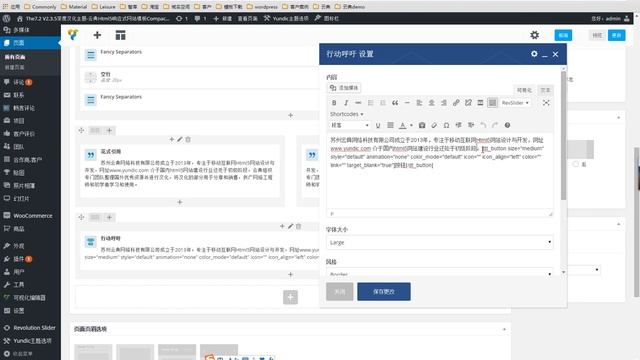This screenshot has height=360, width=640.
Task: Click the large add row plus button
Action: point(290,297)
